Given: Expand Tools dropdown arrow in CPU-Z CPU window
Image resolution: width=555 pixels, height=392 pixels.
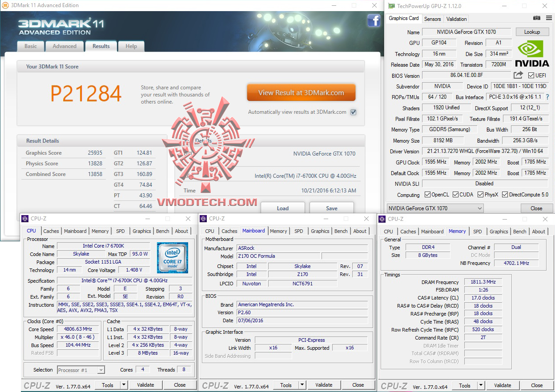Looking at the screenshot, I should (x=124, y=385).
